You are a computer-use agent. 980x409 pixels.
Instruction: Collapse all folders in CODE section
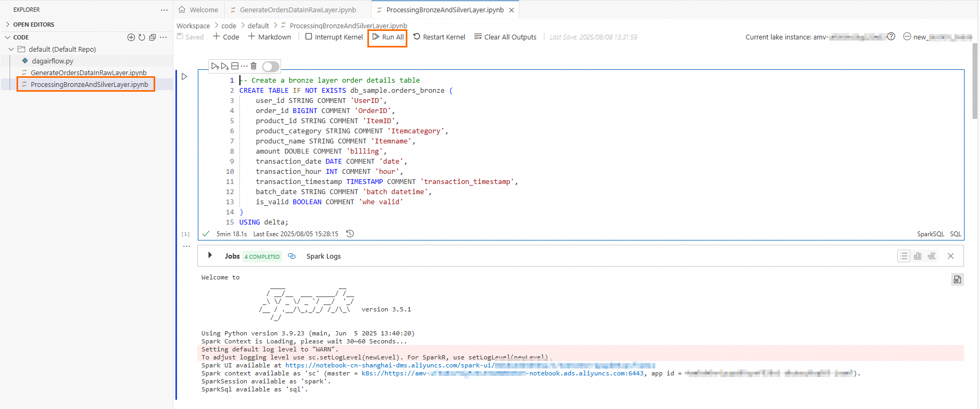(152, 37)
